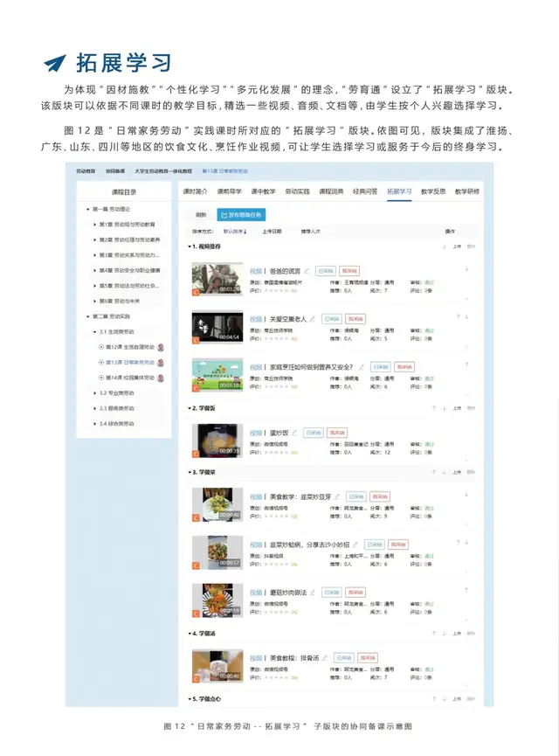Screen dimensions: 559x756
Task: Sort list by 上传日期
Action: coord(272,232)
